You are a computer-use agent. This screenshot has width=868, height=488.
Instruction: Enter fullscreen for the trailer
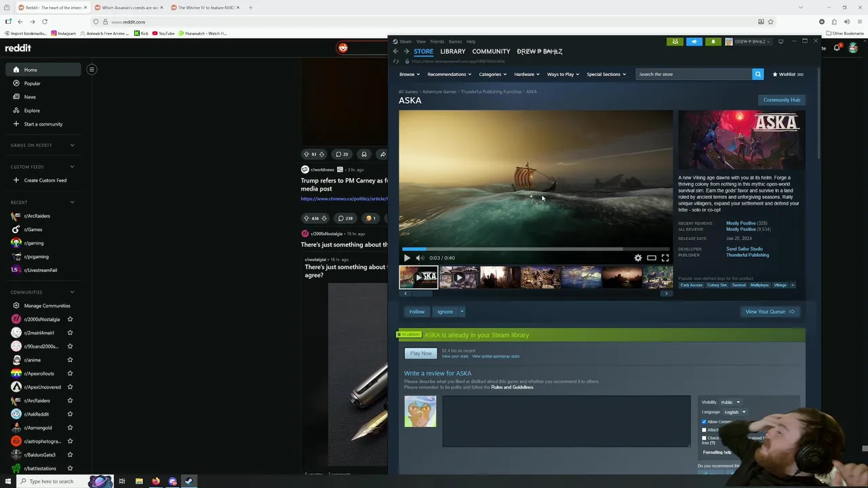coord(665,258)
